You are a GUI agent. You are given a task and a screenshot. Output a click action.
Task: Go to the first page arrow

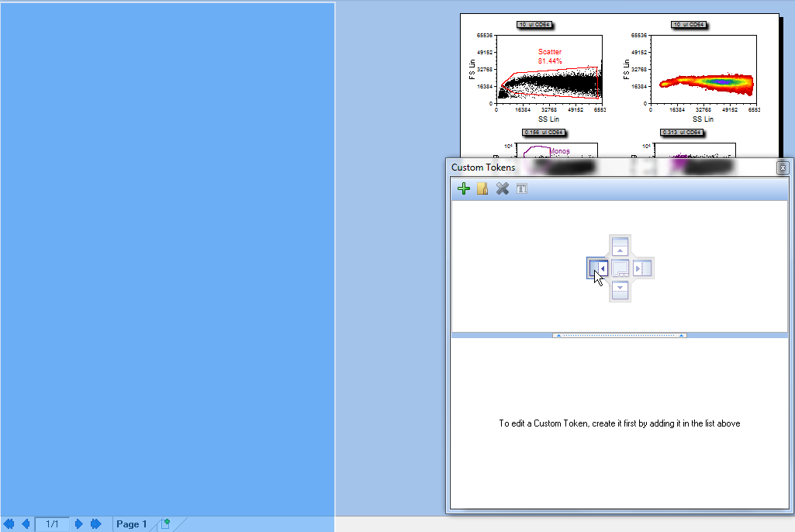point(9,524)
